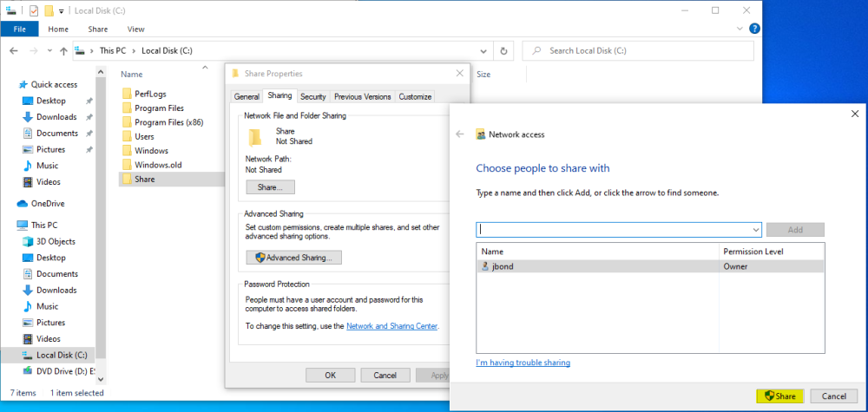Select the Sharing tab in Share Properties
868x412 pixels.
pyautogui.click(x=279, y=95)
